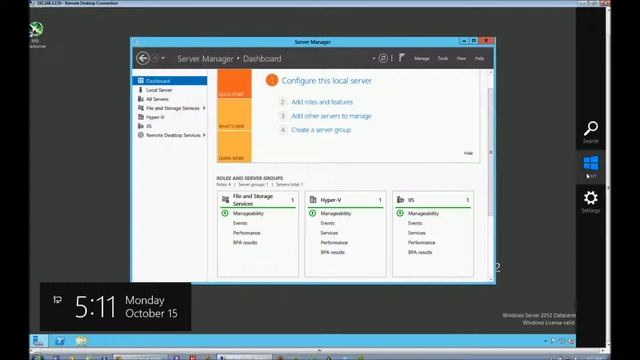This screenshot has height=360, width=640.
Task: Open the File and Storage Services tile header
Action: pyautogui.click(x=258, y=200)
